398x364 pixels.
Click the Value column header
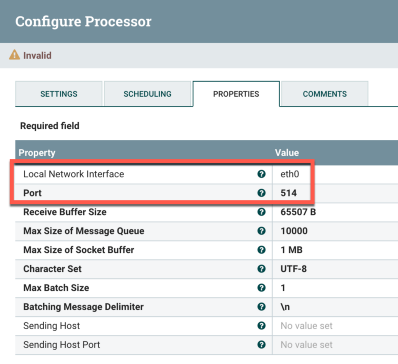[x=287, y=153]
